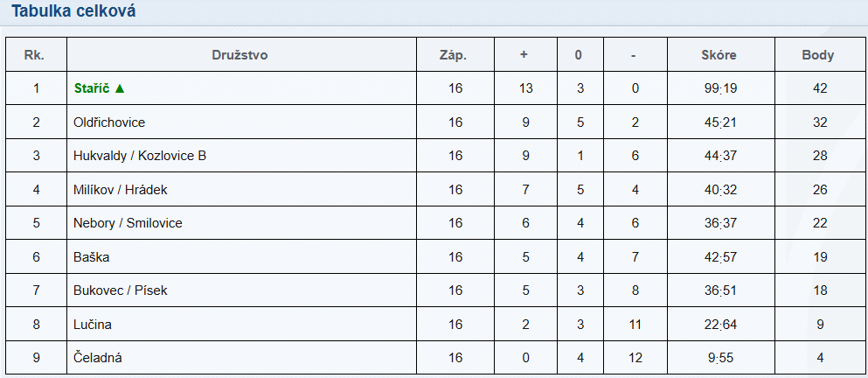Viewport: 868px width, 378px height.
Task: Click the Milíkov / Hrádek team name
Action: point(120,190)
